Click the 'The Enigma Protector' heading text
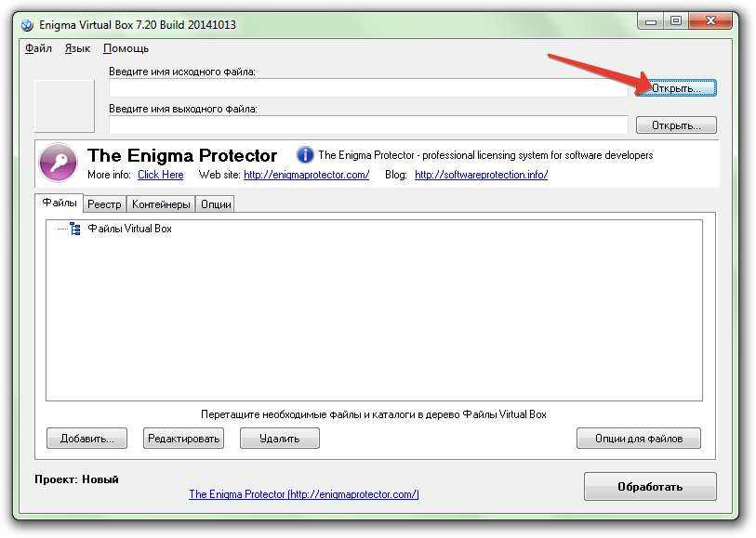The image size is (756, 538). pyautogui.click(x=182, y=155)
